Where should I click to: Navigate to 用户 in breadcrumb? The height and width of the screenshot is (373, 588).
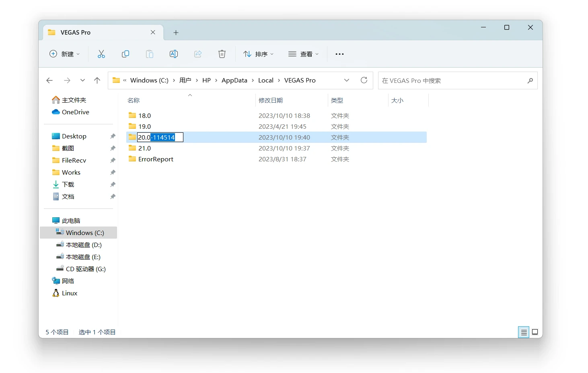(x=185, y=80)
